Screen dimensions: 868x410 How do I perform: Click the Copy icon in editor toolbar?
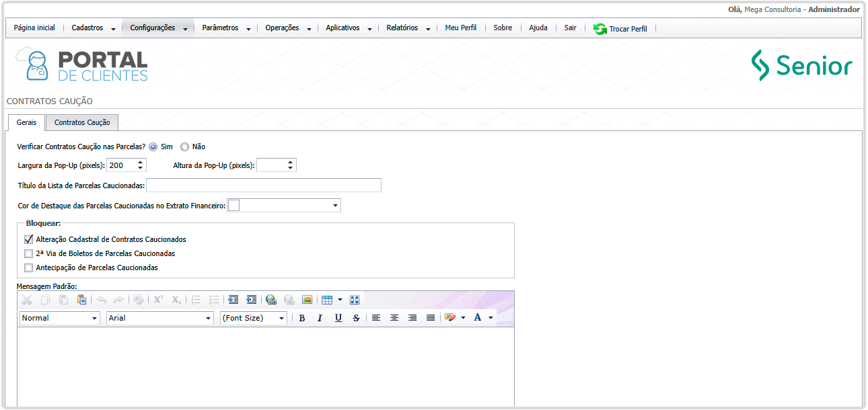45,300
